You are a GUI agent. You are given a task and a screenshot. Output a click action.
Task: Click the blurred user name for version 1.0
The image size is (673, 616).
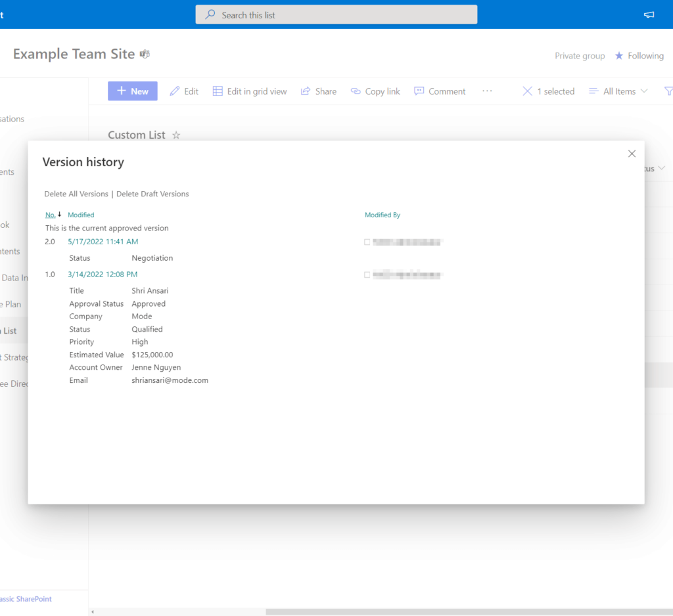coord(406,275)
